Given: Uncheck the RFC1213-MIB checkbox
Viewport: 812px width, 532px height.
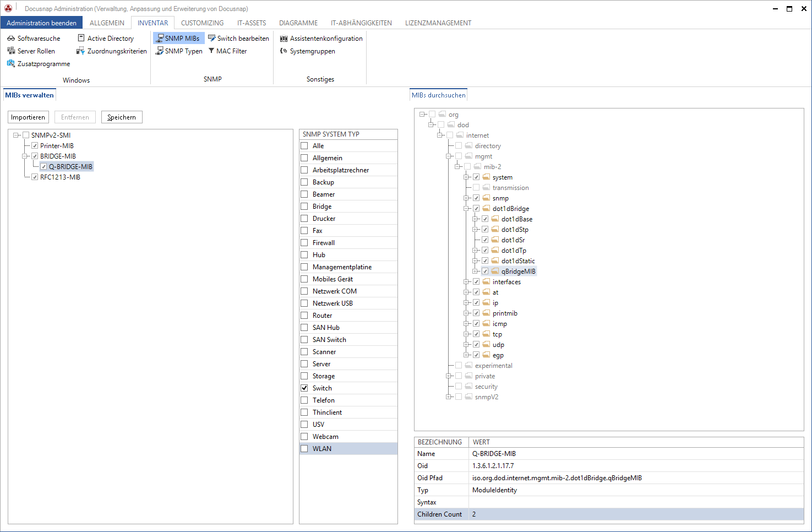Looking at the screenshot, I should pyautogui.click(x=35, y=177).
